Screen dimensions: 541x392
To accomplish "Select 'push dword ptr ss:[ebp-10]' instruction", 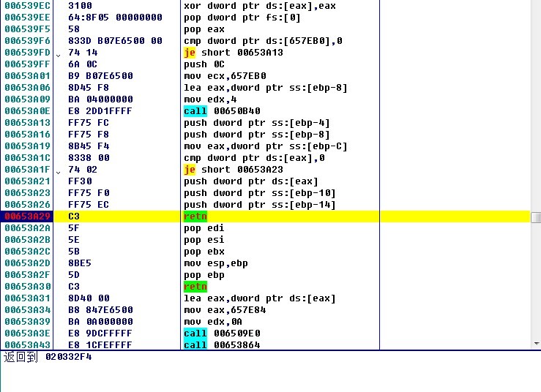I will [x=259, y=193].
